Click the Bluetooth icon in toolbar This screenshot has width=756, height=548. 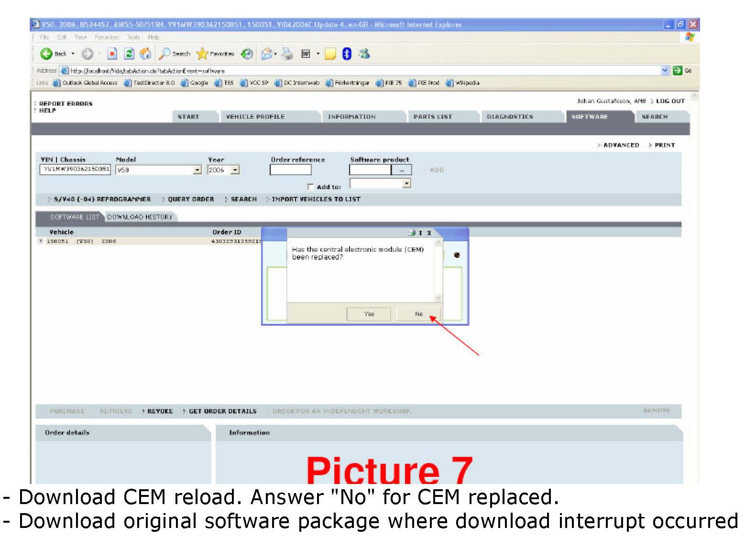[347, 54]
